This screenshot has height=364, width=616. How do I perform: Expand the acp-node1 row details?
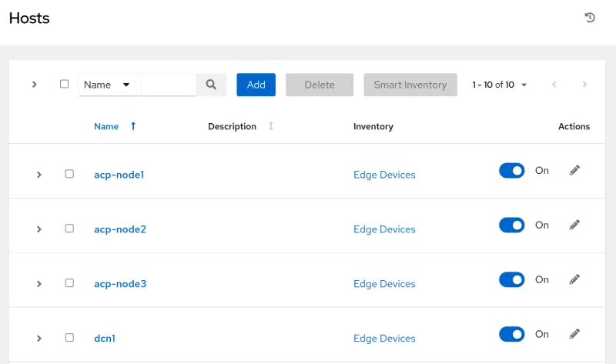click(x=38, y=175)
